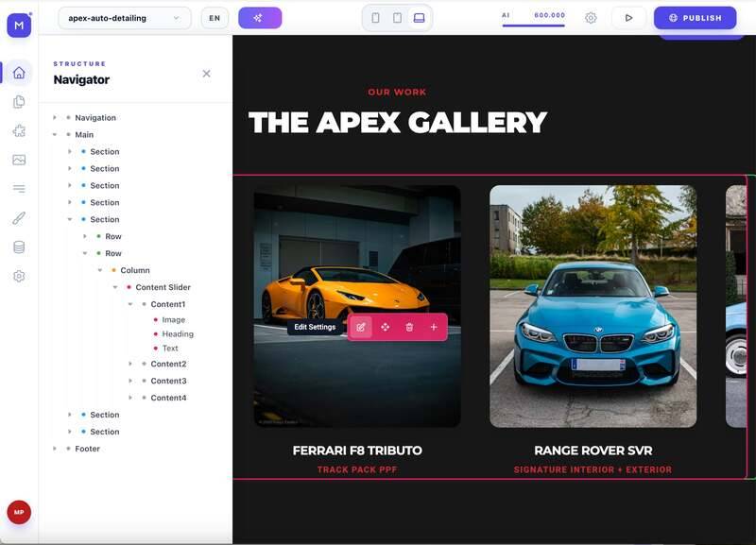This screenshot has width=756, height=545.
Task: Select the Footer tree item
Action: click(87, 449)
